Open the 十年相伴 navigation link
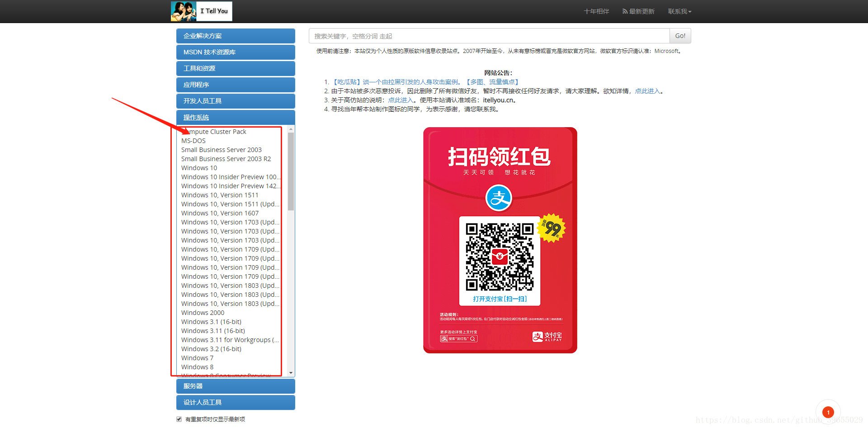 coord(596,11)
